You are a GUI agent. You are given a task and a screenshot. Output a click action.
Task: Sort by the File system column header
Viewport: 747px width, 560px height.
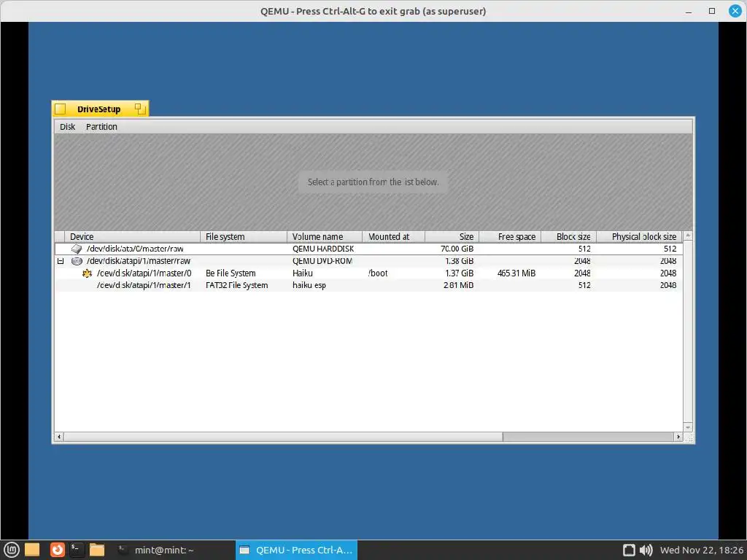point(244,237)
